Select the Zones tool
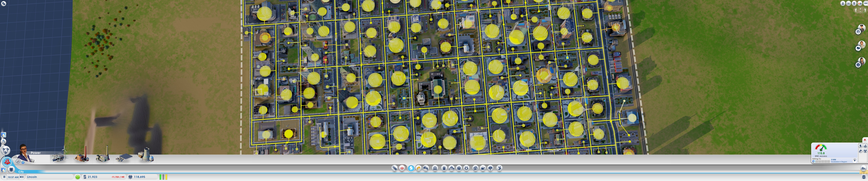The width and height of the screenshot is (868, 181). coord(402,168)
